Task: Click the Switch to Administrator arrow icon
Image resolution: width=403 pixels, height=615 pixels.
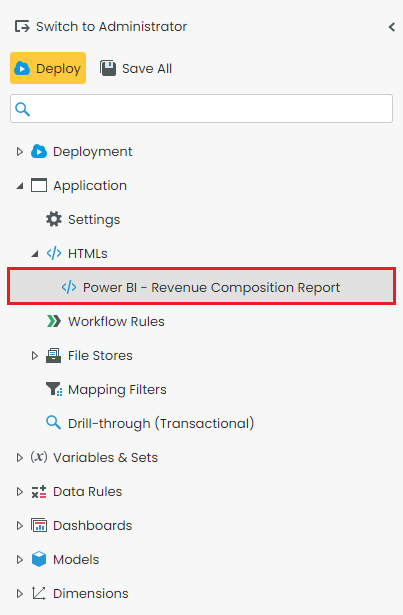Action: 22,27
